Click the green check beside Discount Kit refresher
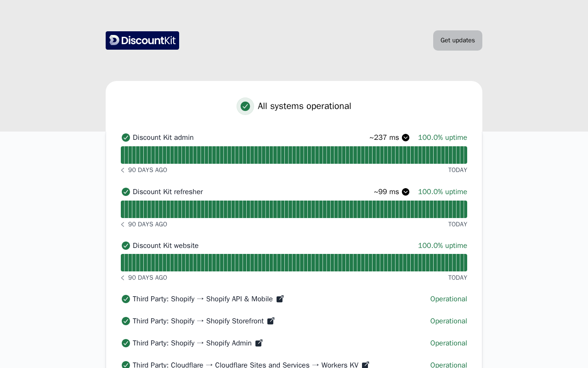 (126, 192)
